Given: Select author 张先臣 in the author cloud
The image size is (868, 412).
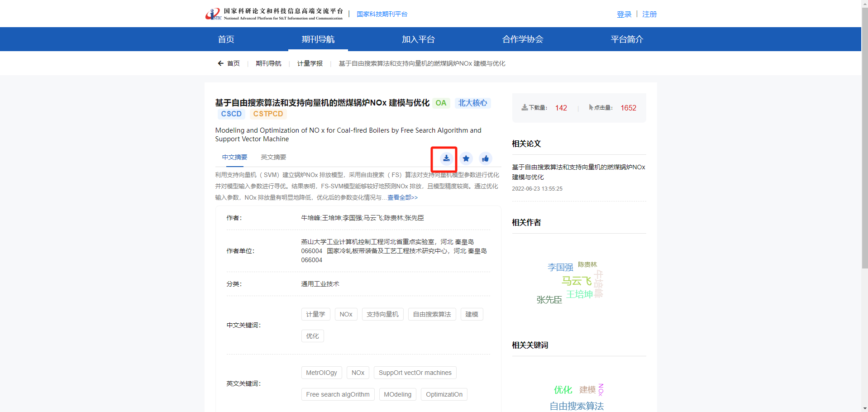Looking at the screenshot, I should pyautogui.click(x=549, y=300).
